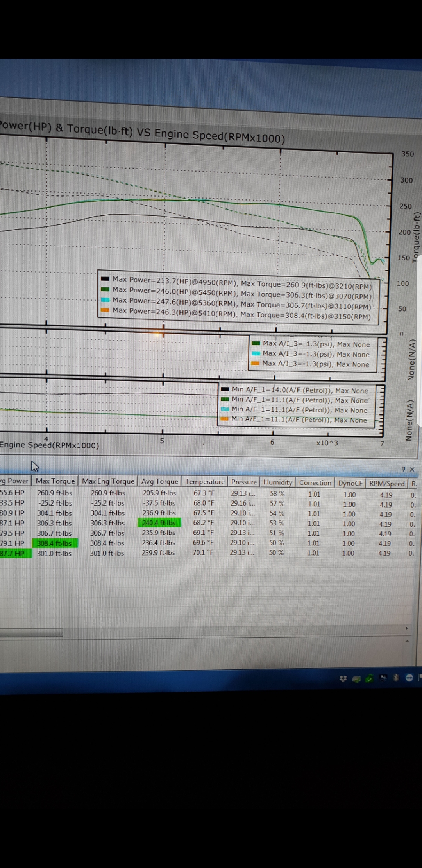Screen dimensions: 422x868
Task: Sort by the Avg Torque column header
Action: [159, 481]
